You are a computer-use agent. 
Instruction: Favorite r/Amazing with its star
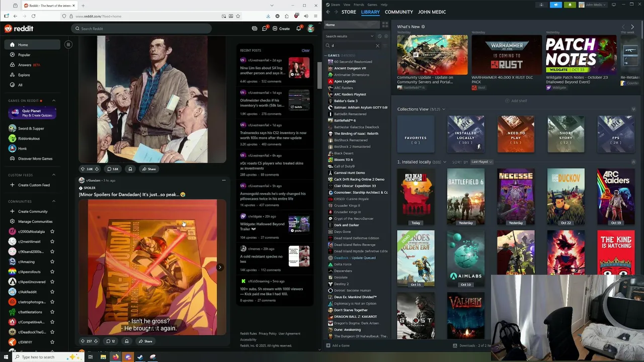52,261
